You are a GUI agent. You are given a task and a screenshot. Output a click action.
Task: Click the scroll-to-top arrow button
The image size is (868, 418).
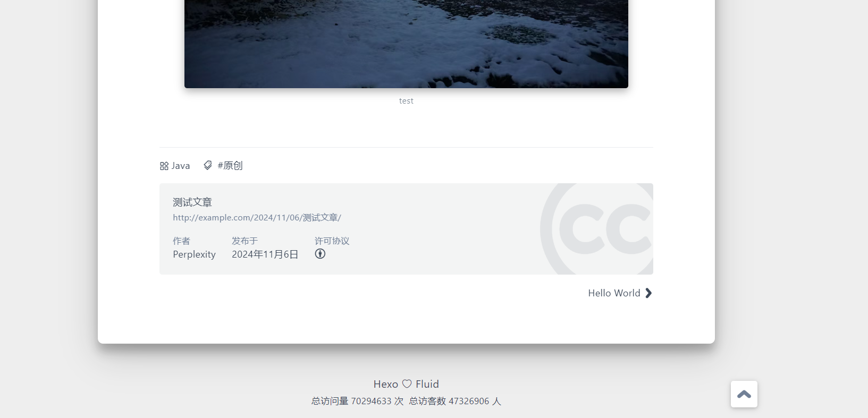pos(744,394)
